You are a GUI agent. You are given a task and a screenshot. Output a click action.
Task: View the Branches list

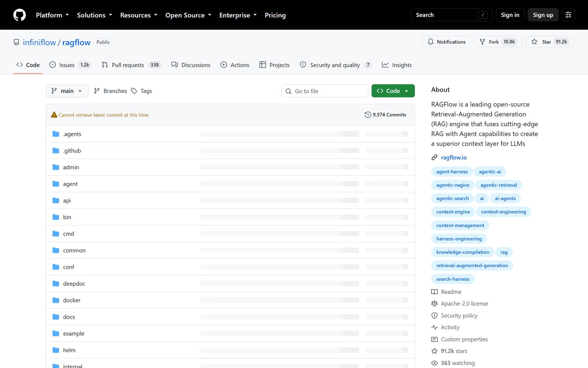click(x=110, y=91)
